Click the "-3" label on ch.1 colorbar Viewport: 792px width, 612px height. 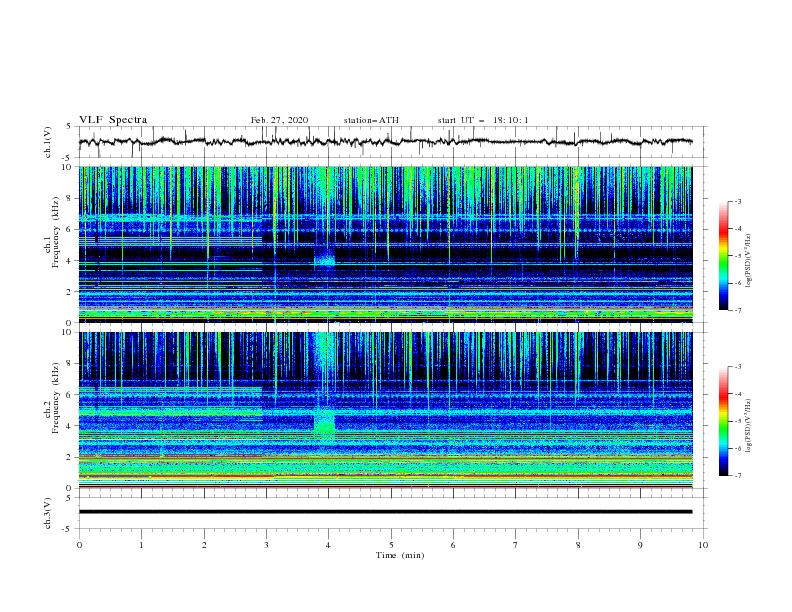[737, 201]
